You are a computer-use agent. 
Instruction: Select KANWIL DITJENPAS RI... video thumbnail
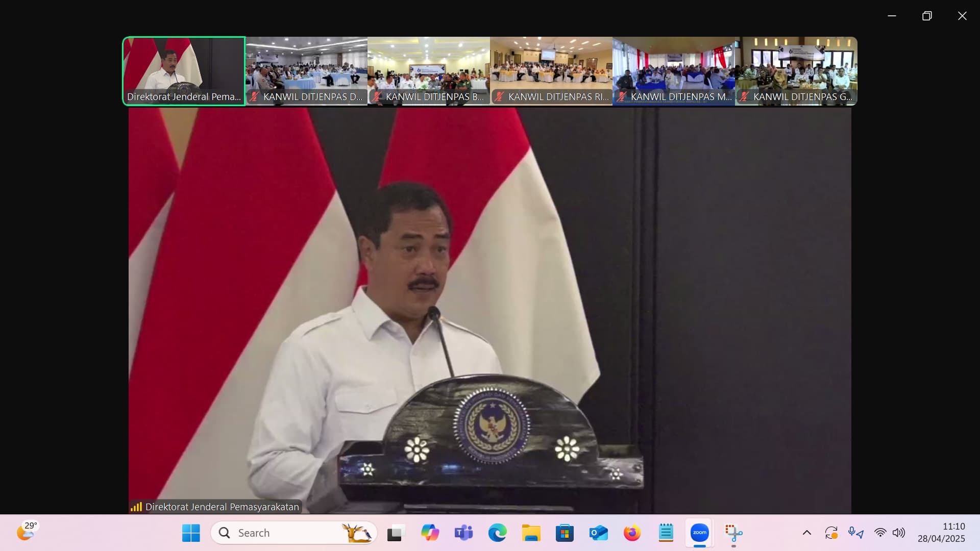tap(551, 70)
